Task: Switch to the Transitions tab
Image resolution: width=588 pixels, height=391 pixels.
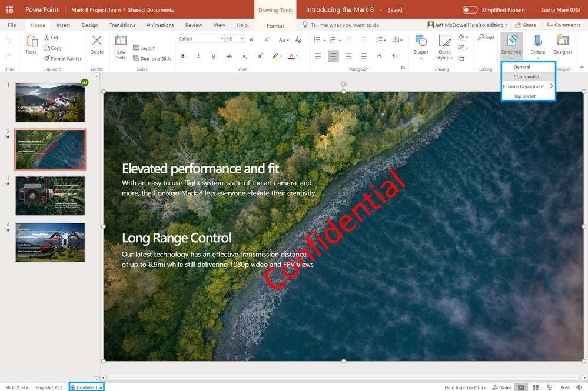Action: click(122, 25)
